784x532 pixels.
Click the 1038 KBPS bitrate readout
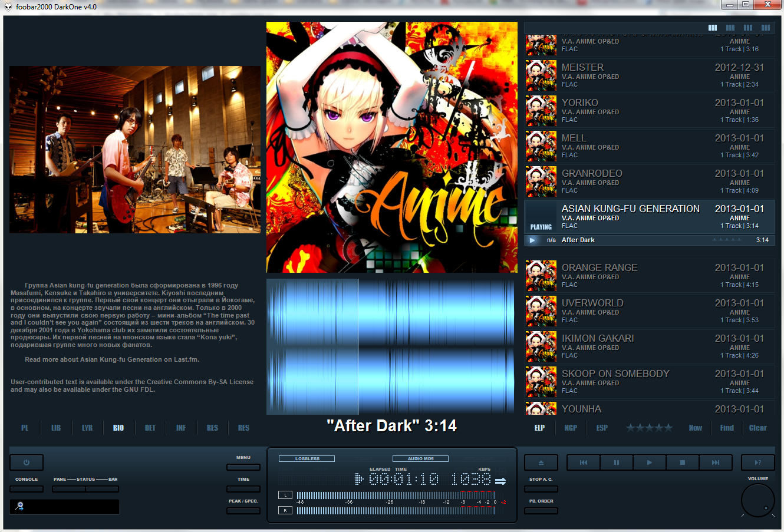click(471, 479)
